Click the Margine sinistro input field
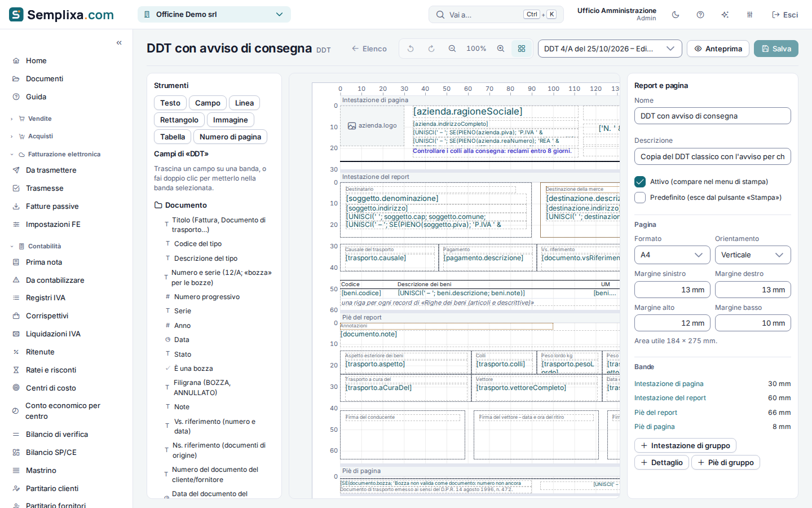812x508 pixels. click(x=672, y=290)
